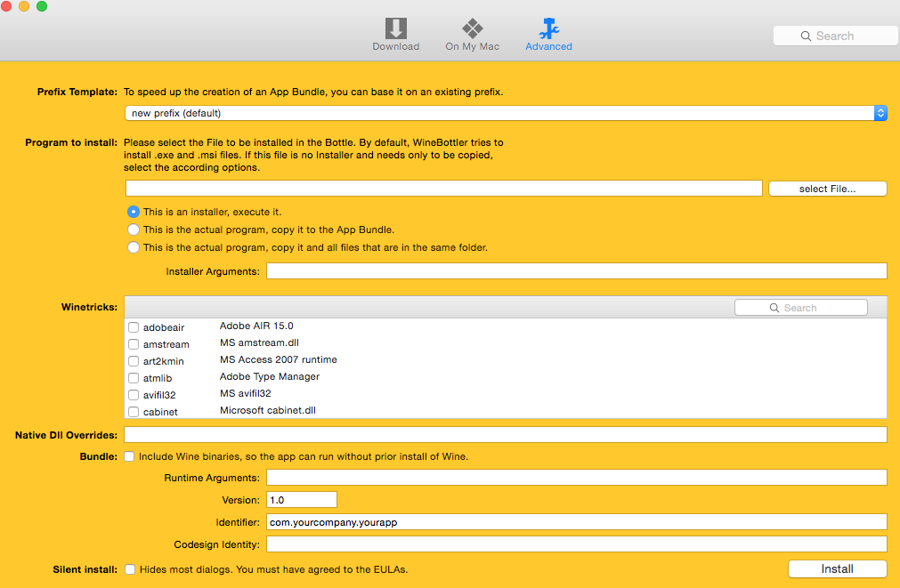Click the 'MS amstream.dll' description
The width and height of the screenshot is (900, 588).
(259, 342)
